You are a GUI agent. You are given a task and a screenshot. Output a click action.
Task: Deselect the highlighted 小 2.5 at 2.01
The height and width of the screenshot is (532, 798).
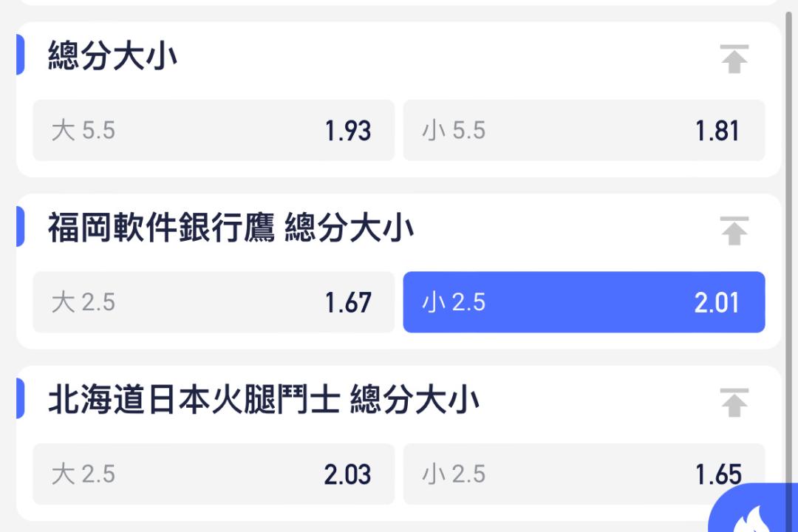click(x=583, y=303)
